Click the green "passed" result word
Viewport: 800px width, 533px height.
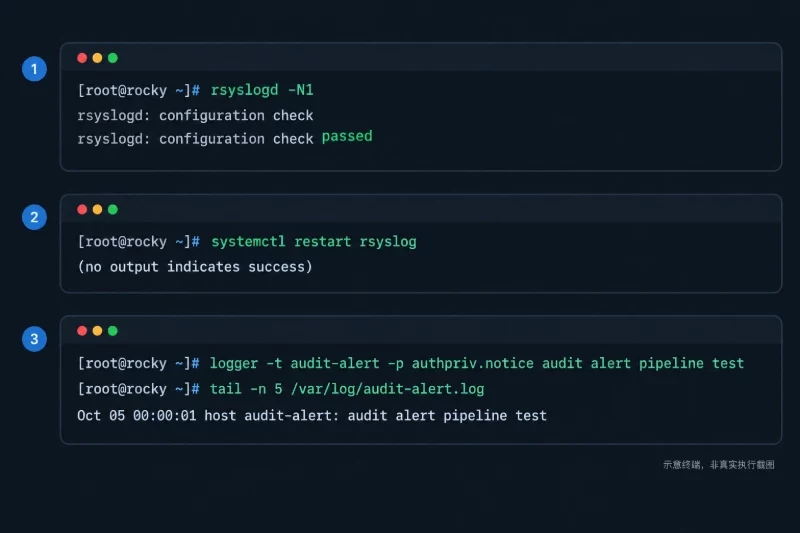[x=347, y=136]
